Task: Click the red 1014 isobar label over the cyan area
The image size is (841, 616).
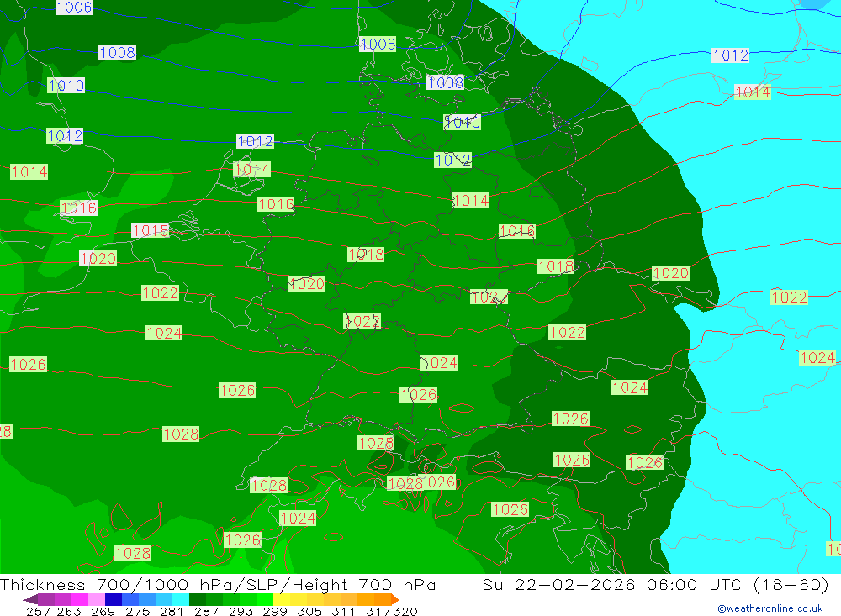Action: pos(753,92)
